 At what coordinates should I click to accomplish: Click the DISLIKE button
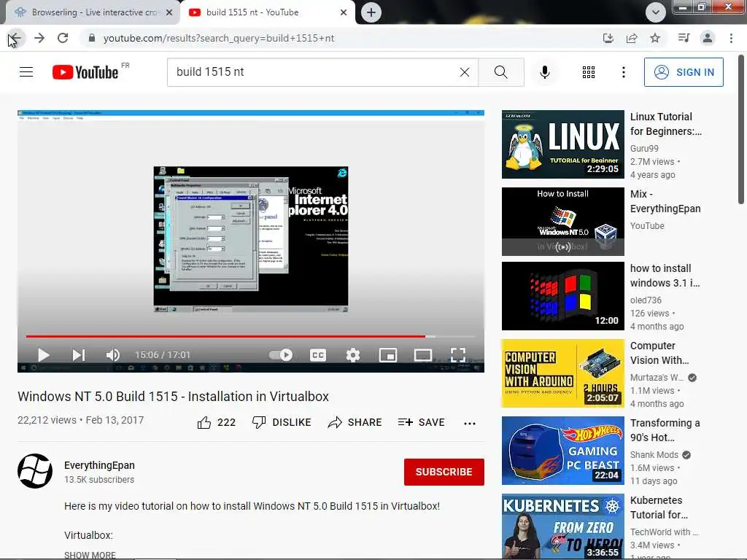[x=282, y=422]
